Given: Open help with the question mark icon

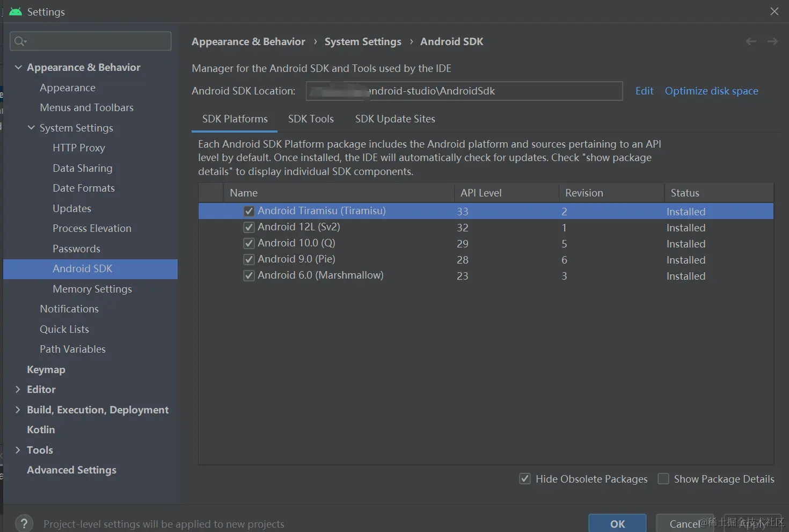Looking at the screenshot, I should [x=24, y=523].
